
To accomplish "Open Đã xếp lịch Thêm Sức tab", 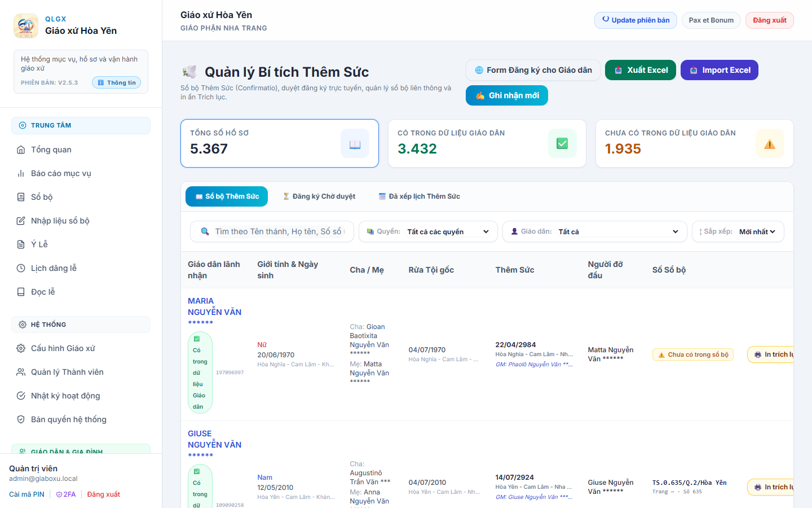I will click(x=419, y=196).
